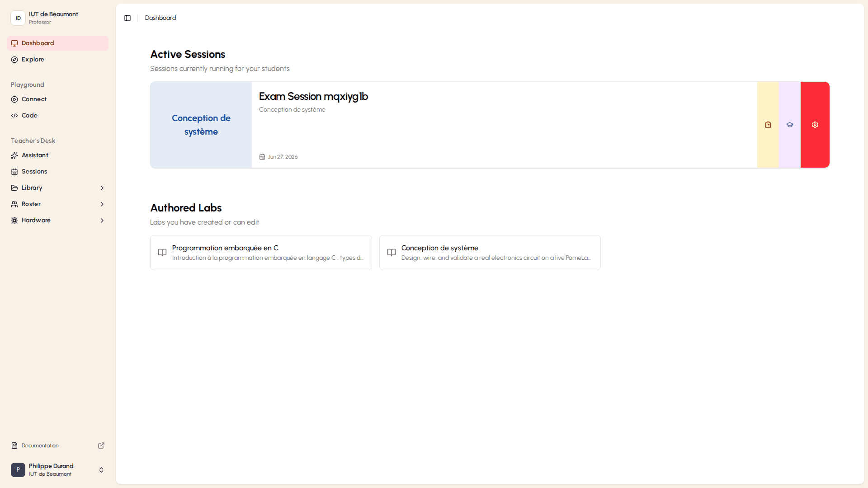Screen dimensions: 868x488
Task: Click the red settings gear icon
Action: click(815, 125)
